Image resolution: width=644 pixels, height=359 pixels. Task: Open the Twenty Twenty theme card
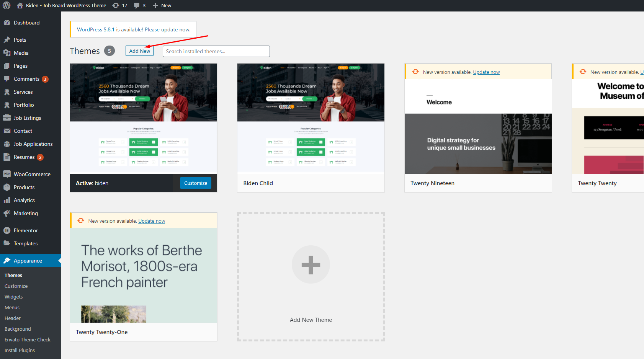click(x=608, y=128)
